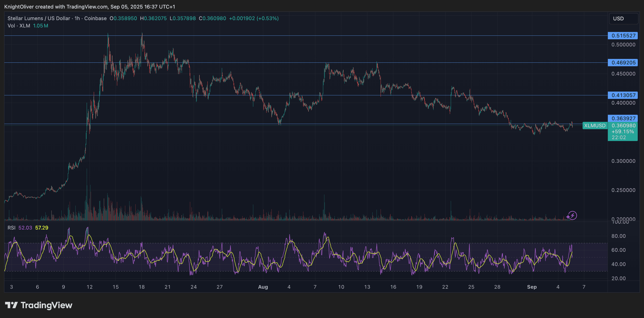This screenshot has height=318, width=644.
Task: Select the 0.413057 level label on price axis
Action: (x=623, y=95)
